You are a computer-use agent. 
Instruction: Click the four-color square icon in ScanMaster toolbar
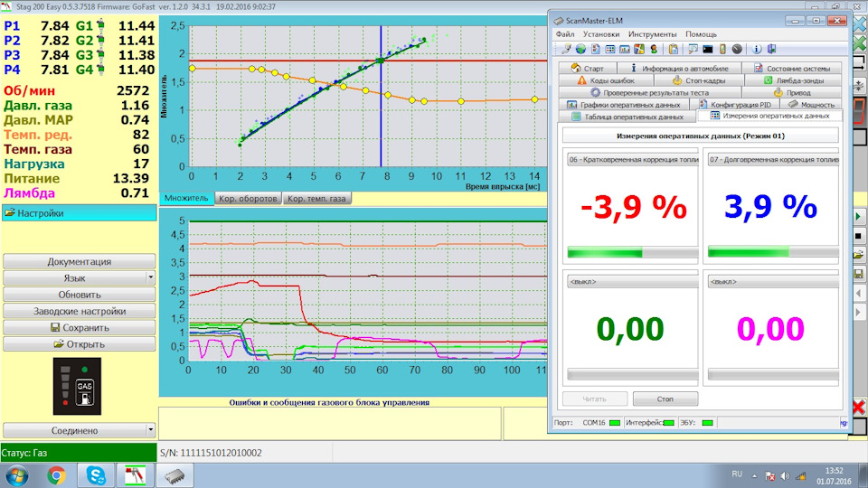point(639,49)
